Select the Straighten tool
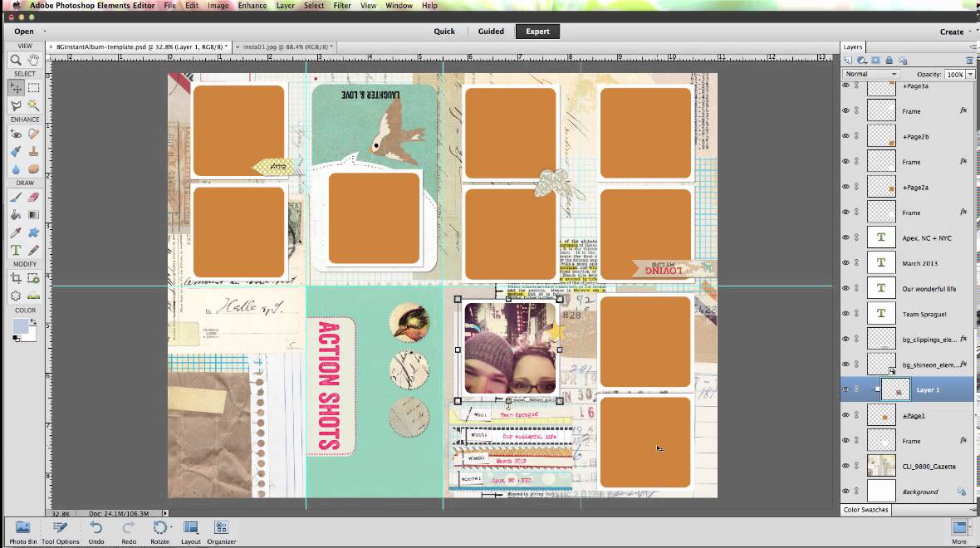 click(x=33, y=296)
